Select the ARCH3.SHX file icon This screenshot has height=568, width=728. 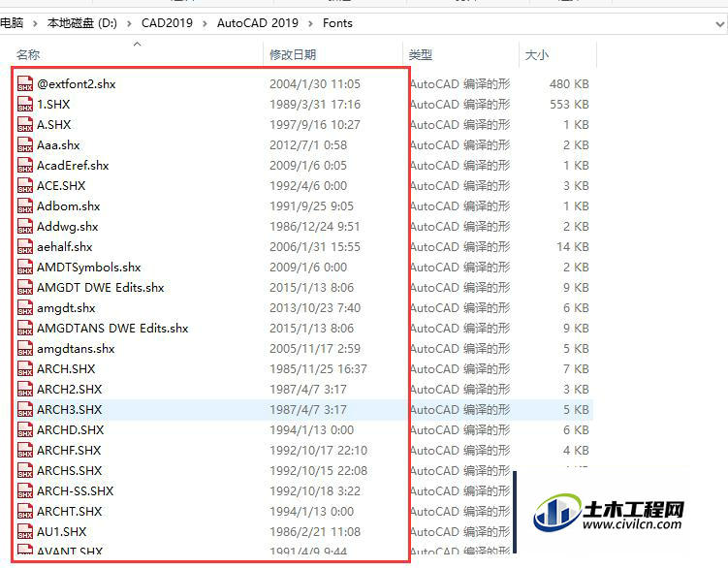point(25,410)
